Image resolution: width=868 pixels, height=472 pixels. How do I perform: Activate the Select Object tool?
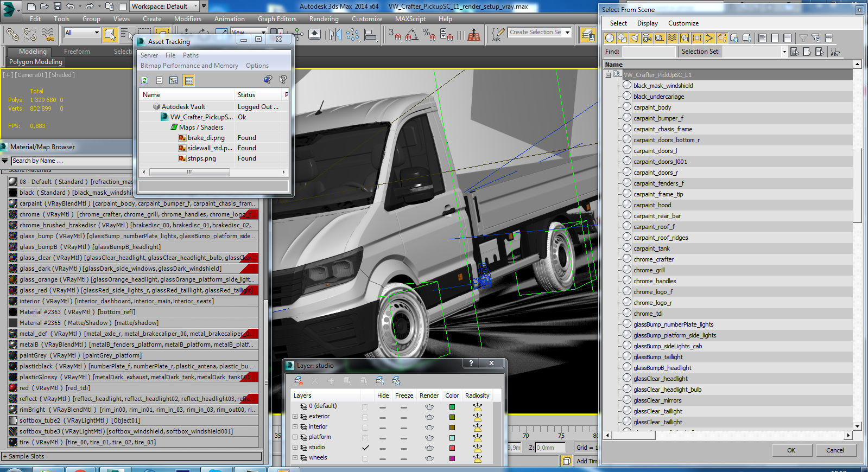[110, 35]
